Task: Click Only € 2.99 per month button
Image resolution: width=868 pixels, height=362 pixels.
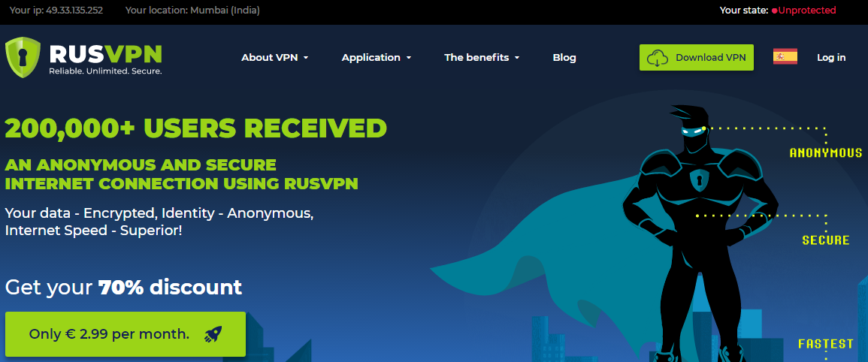Action: coord(126,333)
